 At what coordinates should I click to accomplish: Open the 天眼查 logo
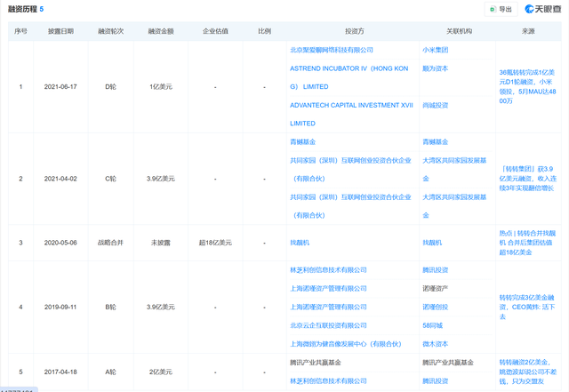[x=543, y=9]
